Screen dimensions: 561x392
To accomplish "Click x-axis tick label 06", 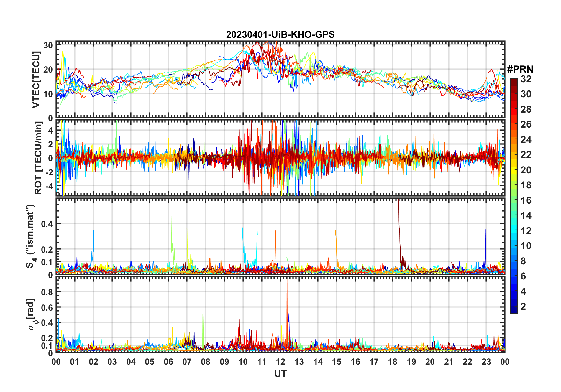I will tap(168, 362).
